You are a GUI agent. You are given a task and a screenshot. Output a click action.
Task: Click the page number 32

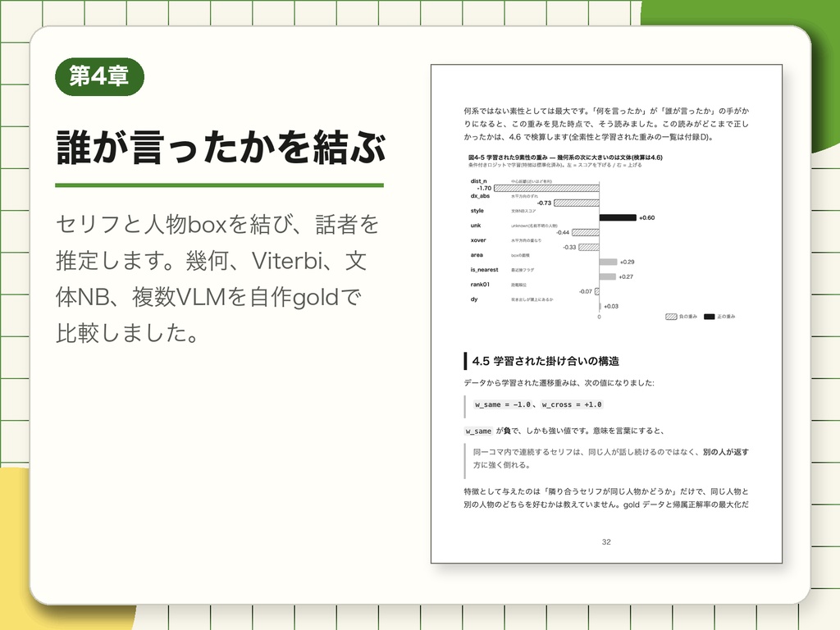pyautogui.click(x=606, y=542)
